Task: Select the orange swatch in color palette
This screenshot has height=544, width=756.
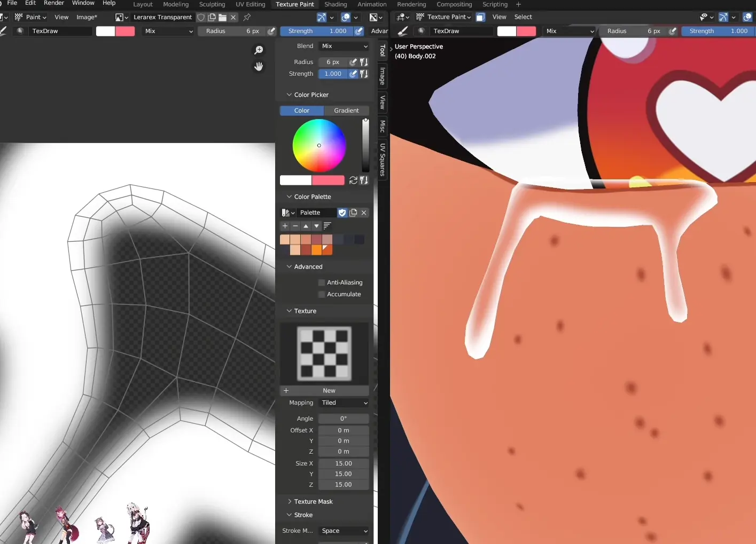Action: tap(316, 250)
